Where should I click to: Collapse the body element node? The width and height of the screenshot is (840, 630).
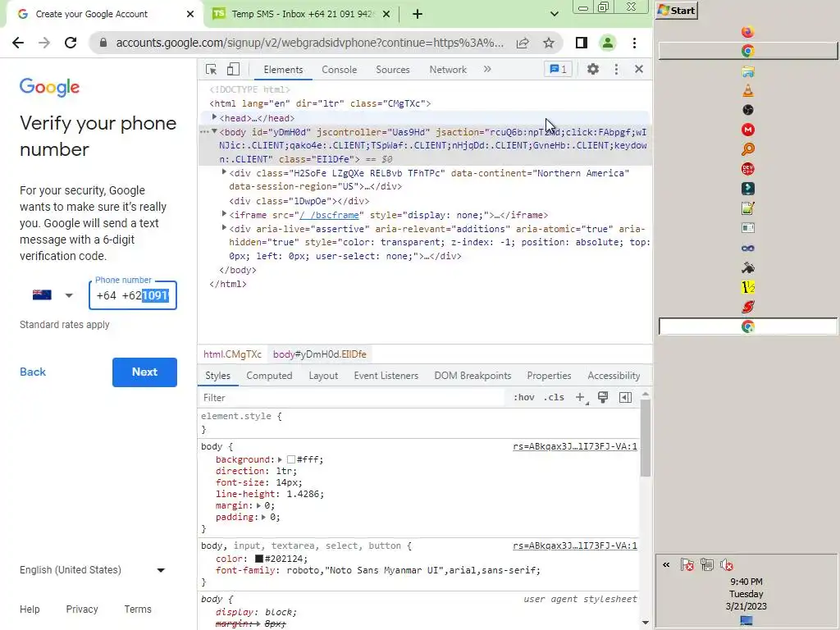pos(214,131)
